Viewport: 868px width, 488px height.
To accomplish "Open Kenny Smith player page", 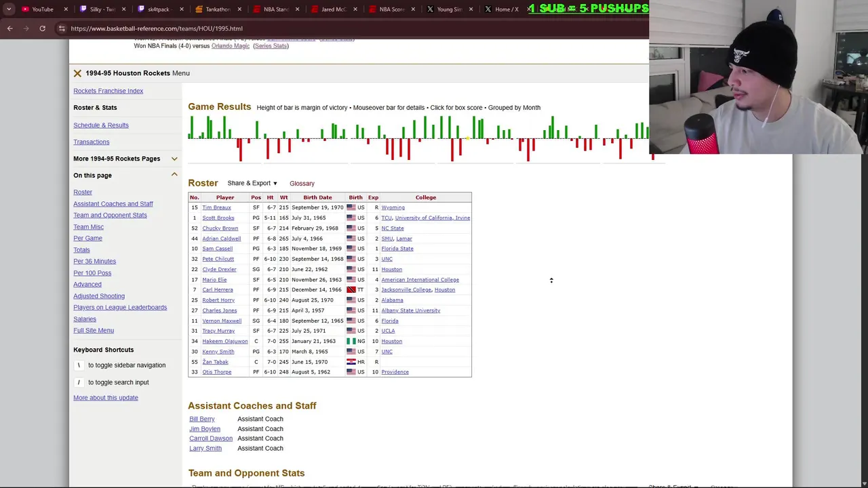I will click(218, 352).
